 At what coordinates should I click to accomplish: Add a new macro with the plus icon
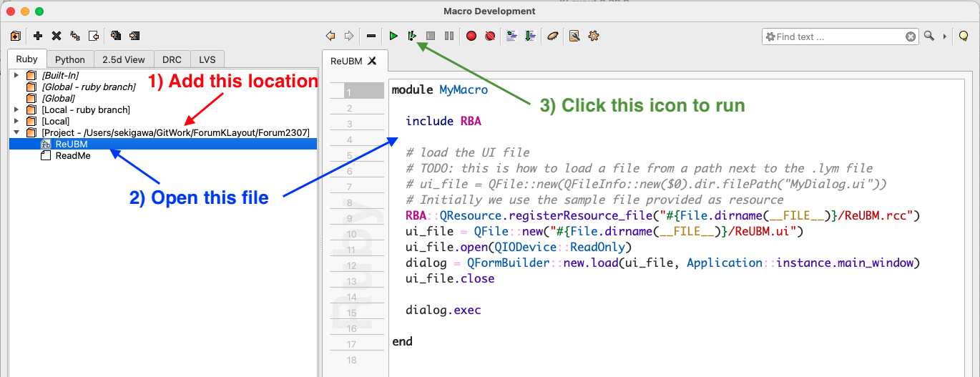[38, 36]
